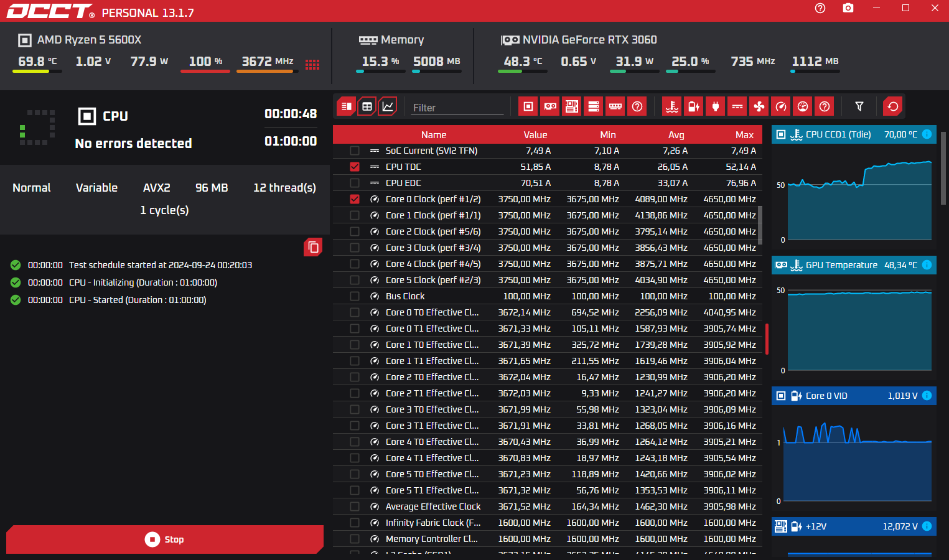Sort the table by Avg column header
Viewport: 949px width, 560px height.
[676, 134]
